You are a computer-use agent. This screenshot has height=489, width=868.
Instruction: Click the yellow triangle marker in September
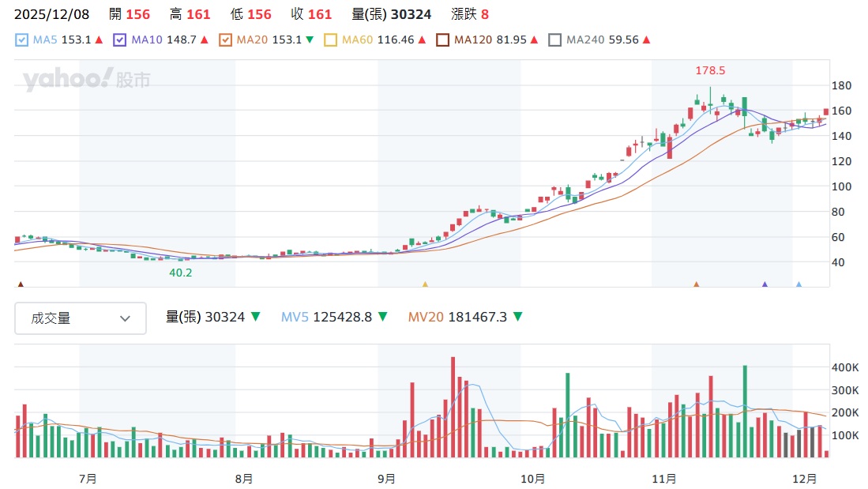(x=425, y=284)
